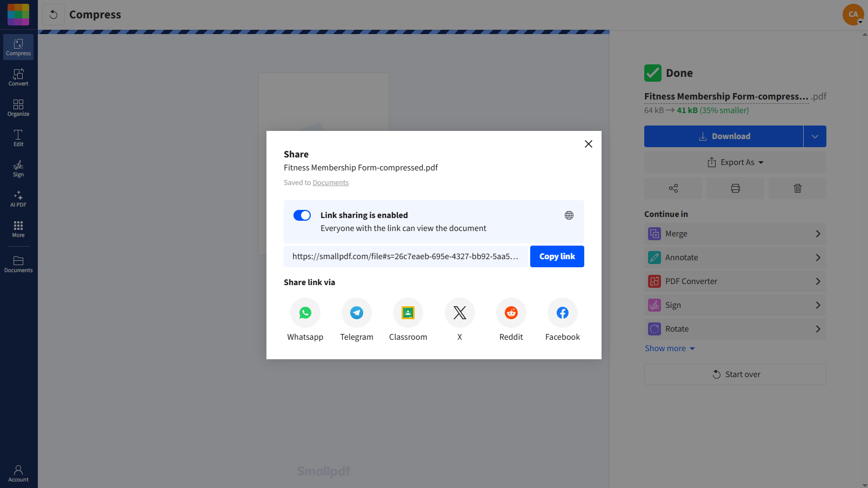The image size is (868, 488).
Task: Open the Documents section
Action: click(x=18, y=263)
